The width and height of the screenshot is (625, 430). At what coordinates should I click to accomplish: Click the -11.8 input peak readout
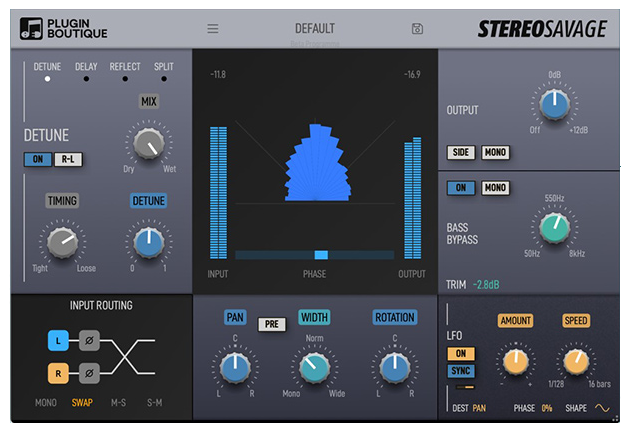(x=218, y=75)
